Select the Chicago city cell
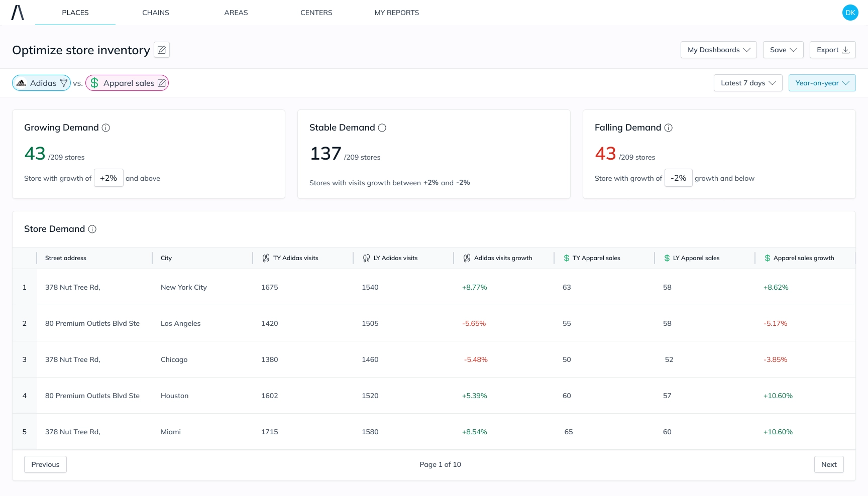868x496 pixels. pyautogui.click(x=174, y=359)
